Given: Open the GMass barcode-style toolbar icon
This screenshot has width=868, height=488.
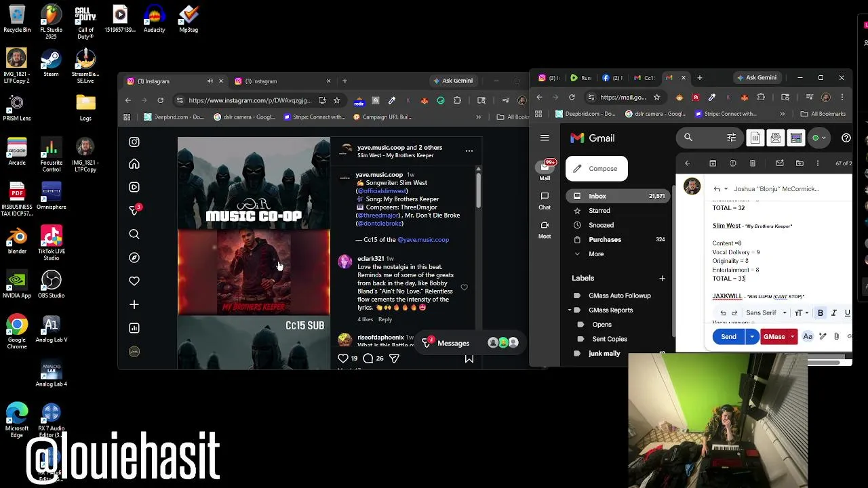Looking at the screenshot, I should click(x=756, y=138).
